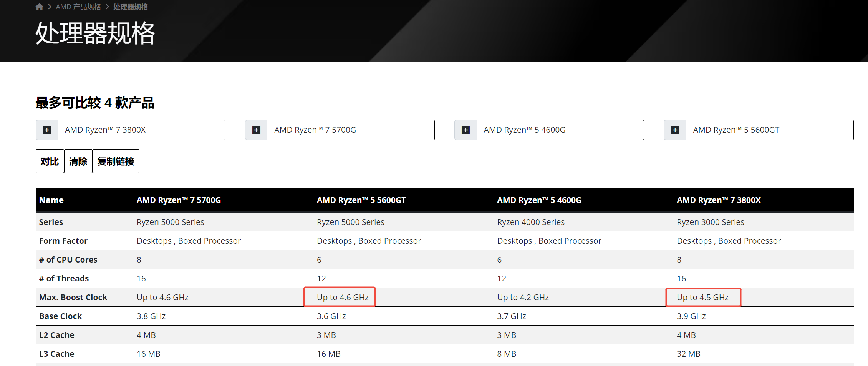
Task: Focus the AMD Ryzen 7 5700G product field
Action: click(351, 130)
